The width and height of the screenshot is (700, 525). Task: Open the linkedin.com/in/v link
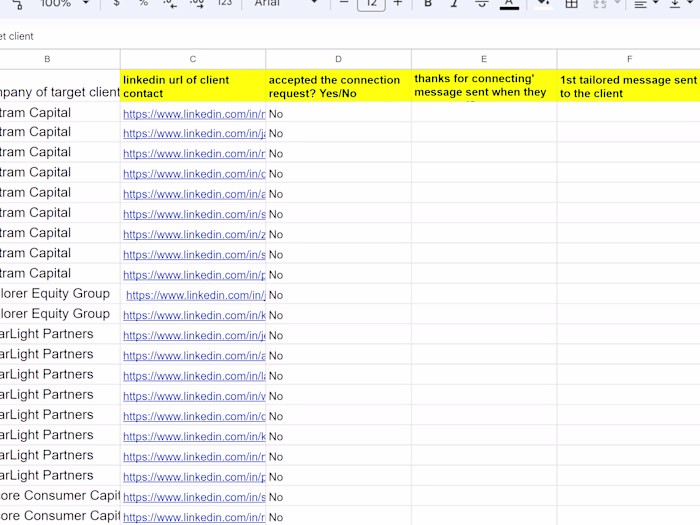tap(194, 396)
